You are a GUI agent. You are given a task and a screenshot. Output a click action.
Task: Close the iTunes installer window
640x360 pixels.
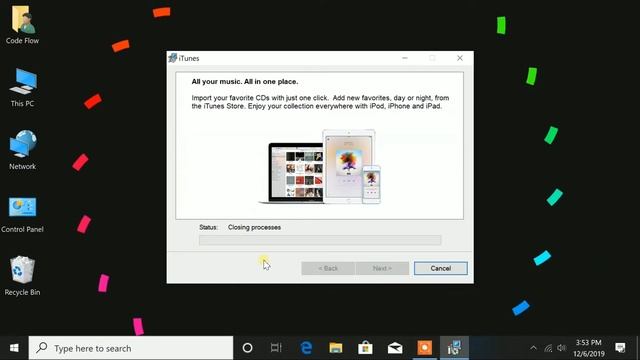[x=460, y=58]
